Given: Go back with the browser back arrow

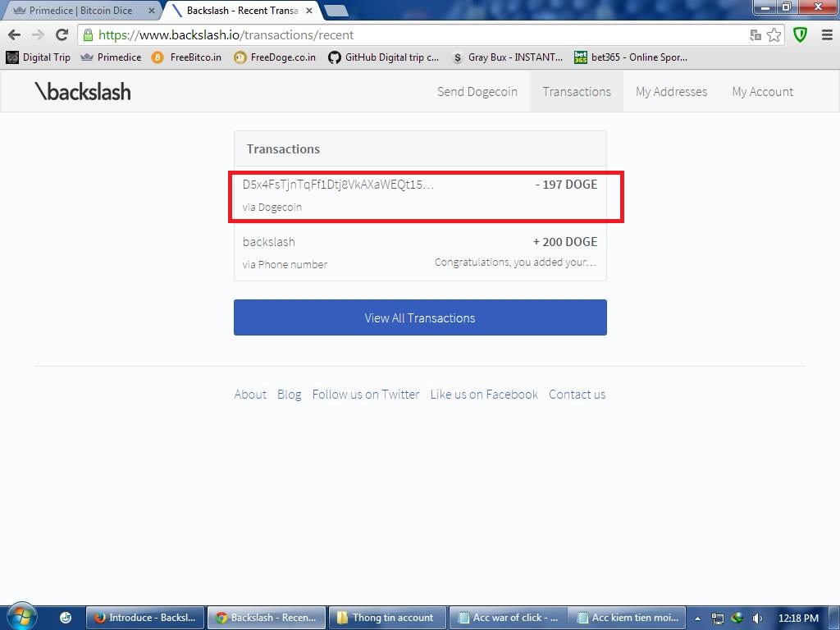Looking at the screenshot, I should 15,35.
